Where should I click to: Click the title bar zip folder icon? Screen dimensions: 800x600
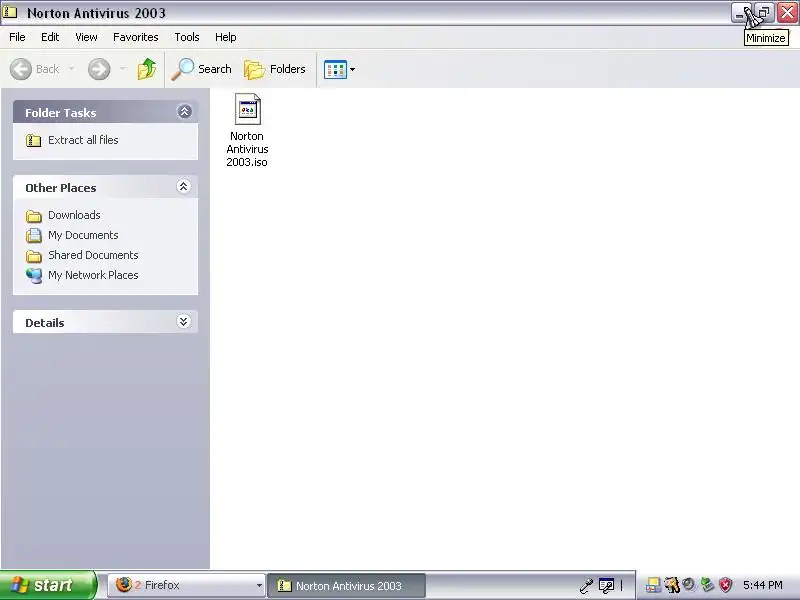(10, 12)
